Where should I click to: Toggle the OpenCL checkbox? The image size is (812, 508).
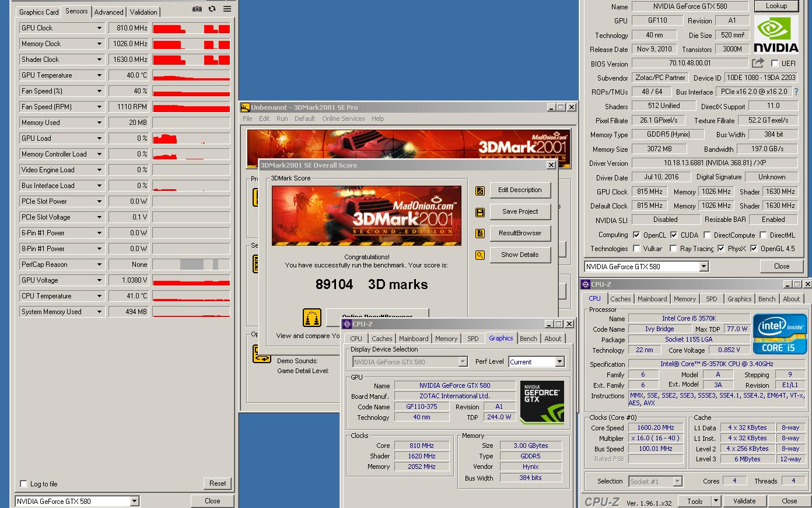pos(636,235)
